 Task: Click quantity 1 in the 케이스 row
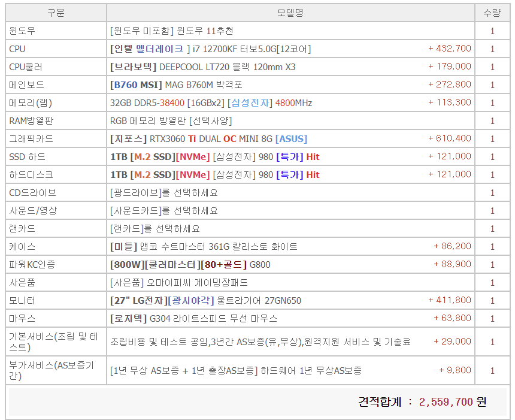point(492,247)
